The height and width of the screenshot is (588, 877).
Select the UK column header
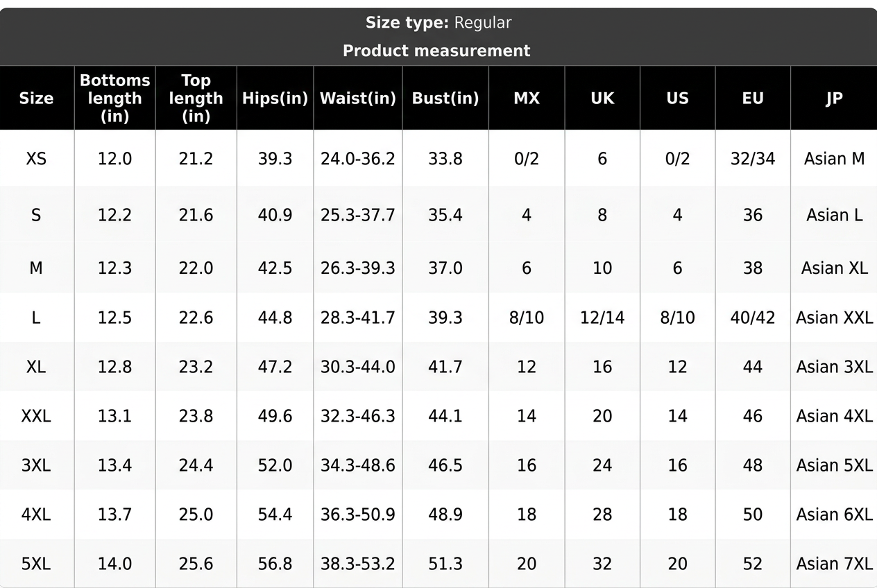click(x=602, y=98)
